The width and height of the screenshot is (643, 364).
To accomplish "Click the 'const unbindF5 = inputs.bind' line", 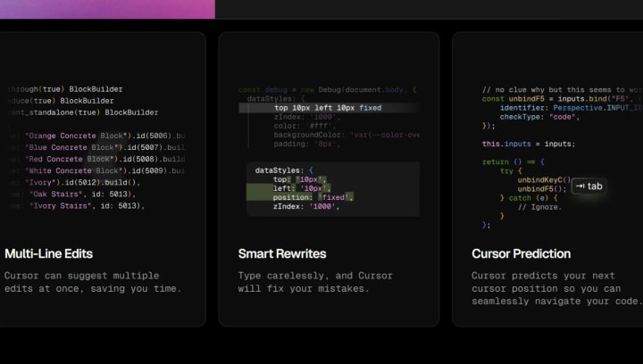I will [x=562, y=99].
